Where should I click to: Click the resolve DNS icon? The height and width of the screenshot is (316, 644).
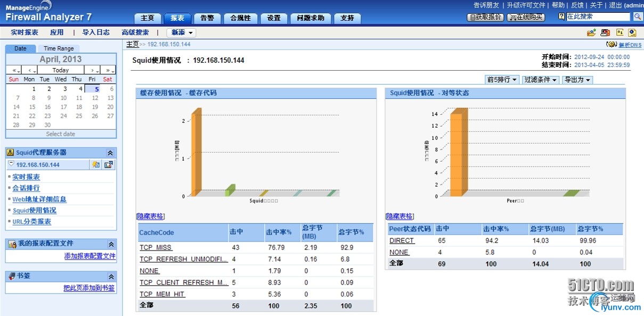point(612,45)
